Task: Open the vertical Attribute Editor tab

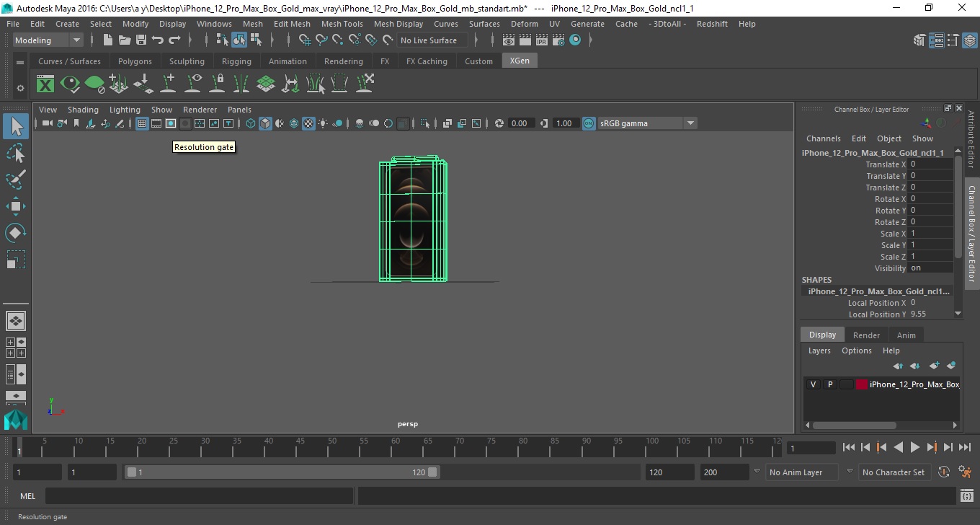Action: pos(971,139)
